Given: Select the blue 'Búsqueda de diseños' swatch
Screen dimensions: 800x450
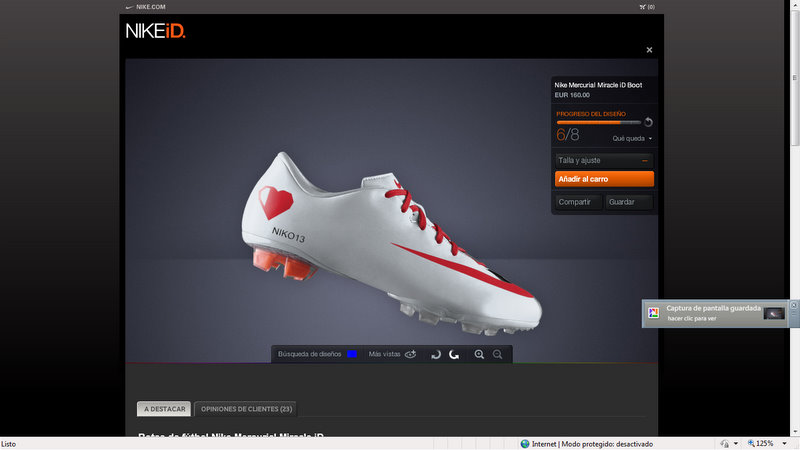Looking at the screenshot, I should point(352,354).
